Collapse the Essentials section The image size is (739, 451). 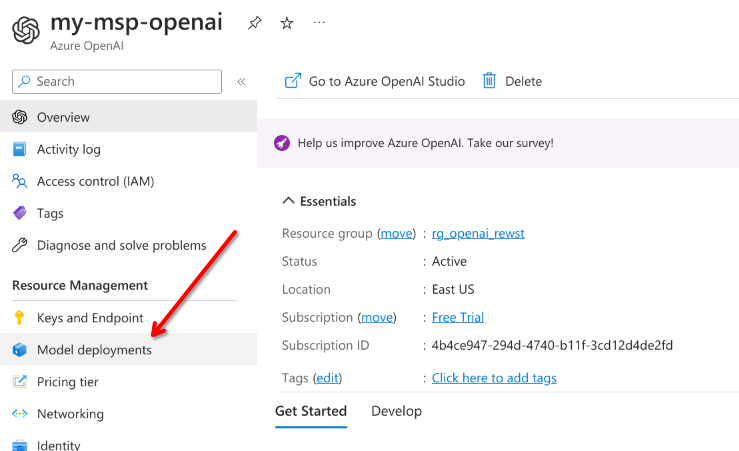click(x=289, y=201)
